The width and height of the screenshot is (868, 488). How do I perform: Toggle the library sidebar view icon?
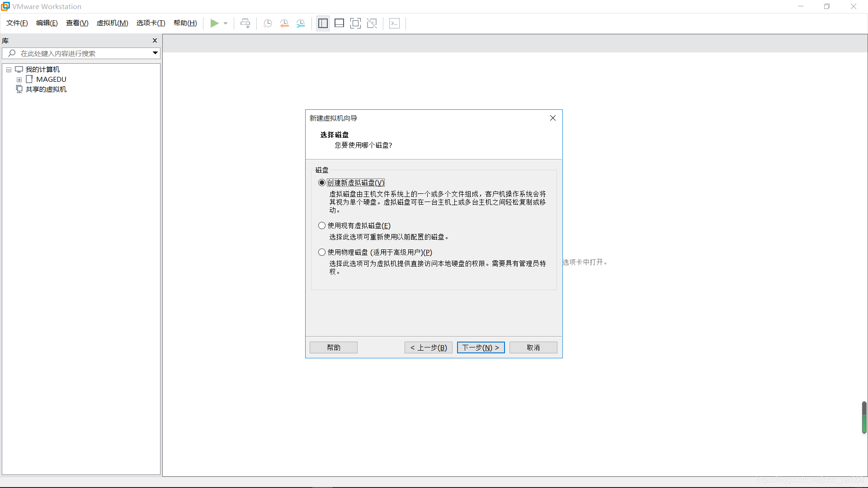click(323, 23)
